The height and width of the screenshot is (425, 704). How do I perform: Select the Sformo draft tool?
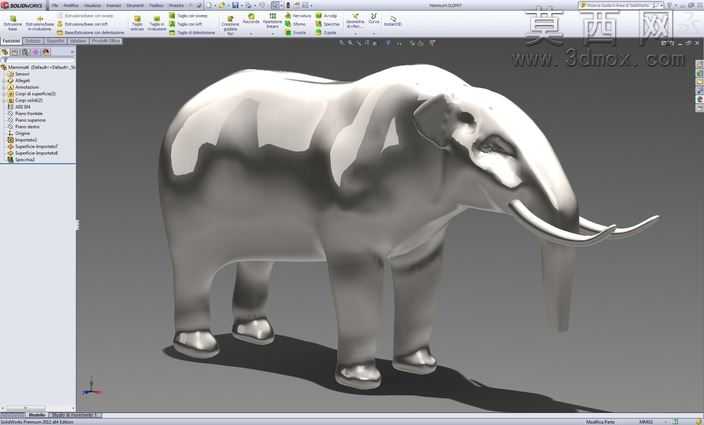tap(295, 24)
